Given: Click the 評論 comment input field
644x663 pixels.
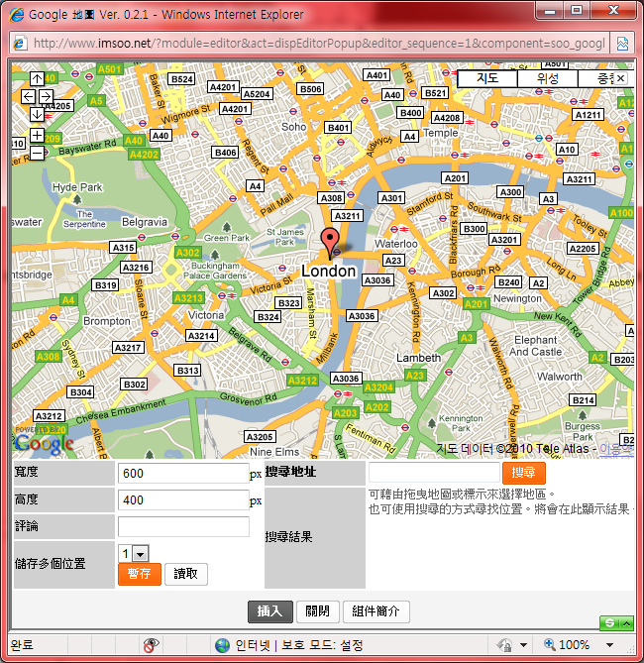Looking at the screenshot, I should (183, 527).
